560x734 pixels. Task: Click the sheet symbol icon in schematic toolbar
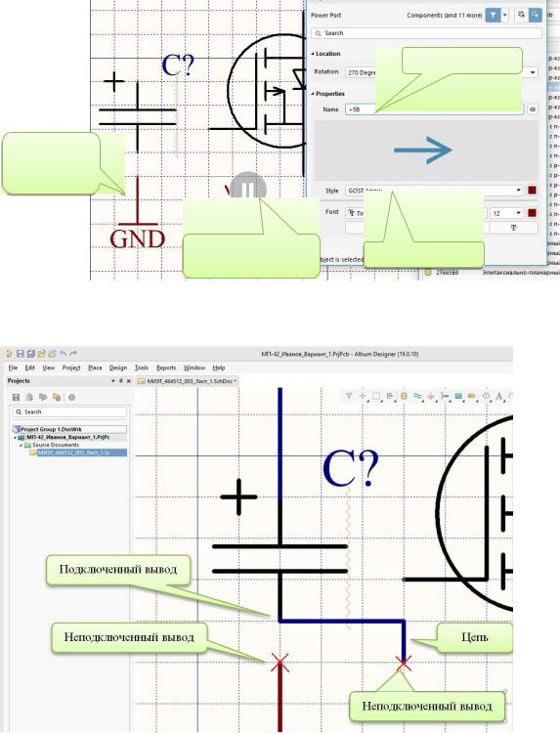point(458,396)
